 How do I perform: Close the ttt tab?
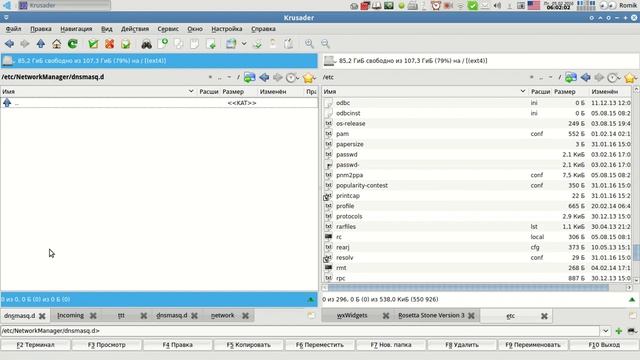click(x=144, y=316)
